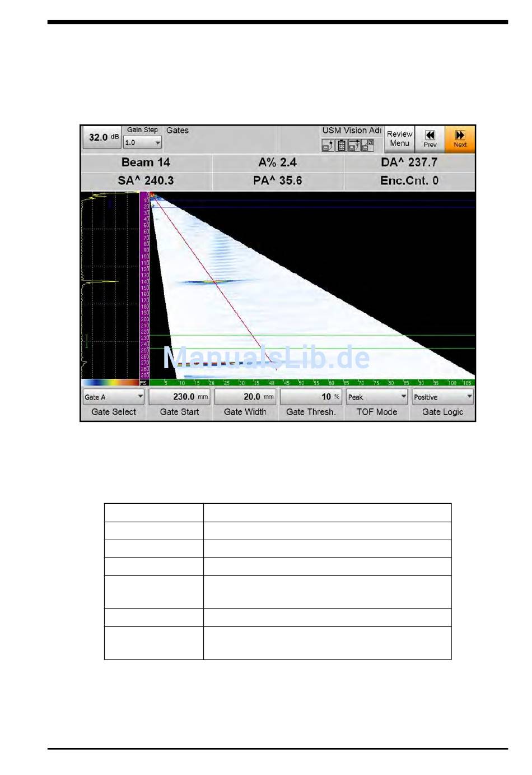
Task: Click the 32.0 dB gain button
Action: 102,137
